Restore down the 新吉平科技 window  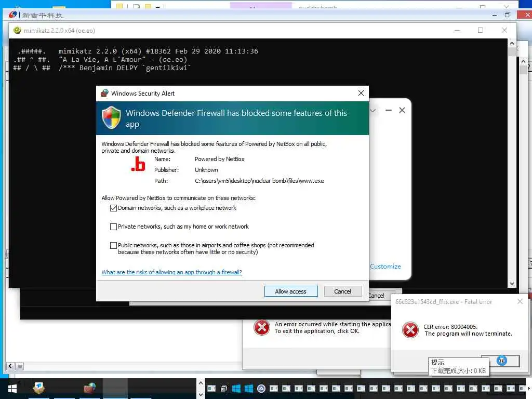tap(508, 15)
